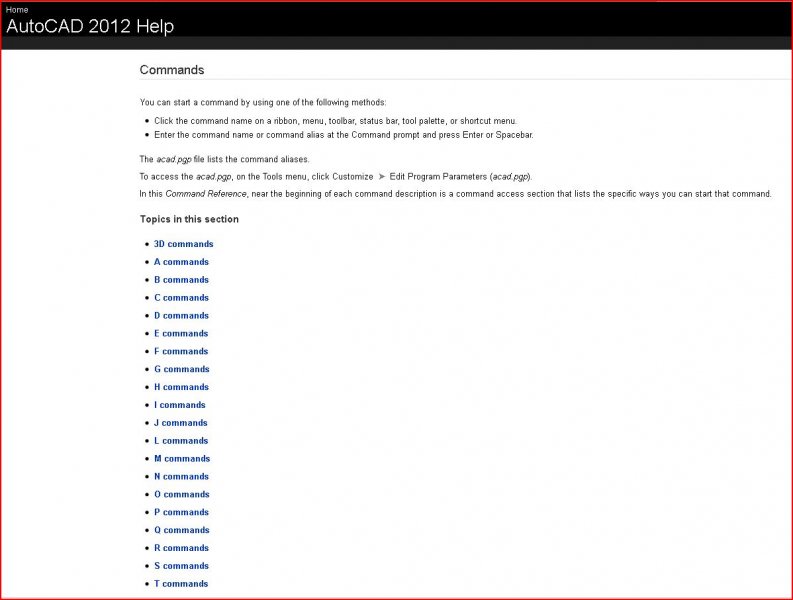Image resolution: width=793 pixels, height=600 pixels.
Task: Open the M commands topic
Action: [182, 459]
